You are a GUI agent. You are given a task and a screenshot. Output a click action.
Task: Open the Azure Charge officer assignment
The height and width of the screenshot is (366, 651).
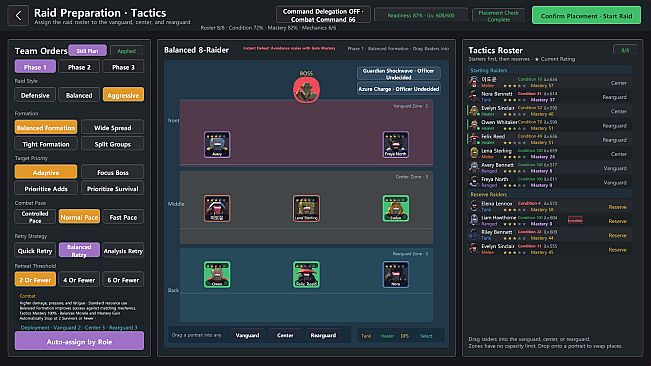pyautogui.click(x=399, y=89)
